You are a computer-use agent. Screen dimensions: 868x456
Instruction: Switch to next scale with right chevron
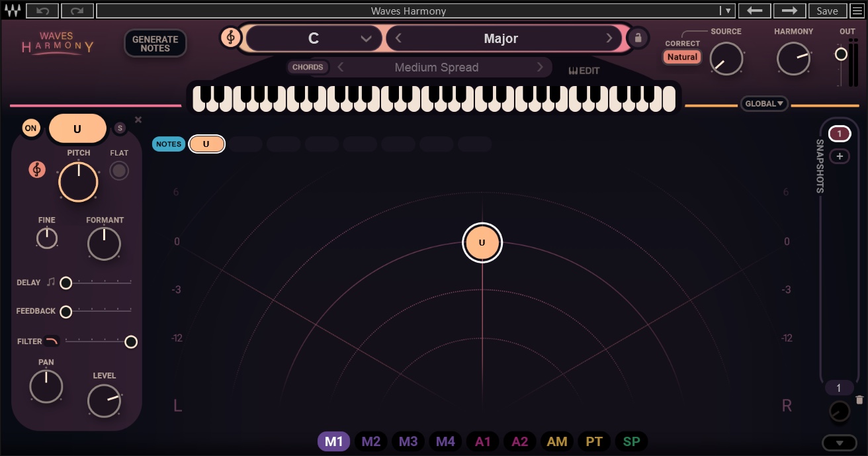(609, 38)
